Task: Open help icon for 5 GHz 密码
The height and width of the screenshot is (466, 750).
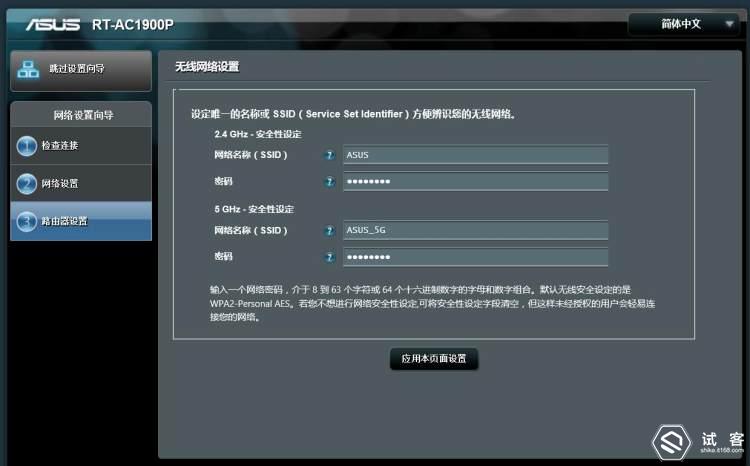Action: coord(330,257)
